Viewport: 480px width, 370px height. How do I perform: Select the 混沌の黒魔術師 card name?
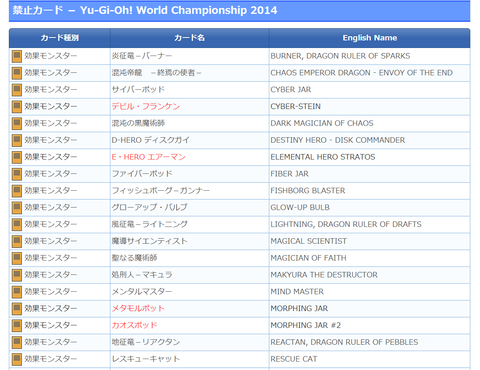[138, 123]
